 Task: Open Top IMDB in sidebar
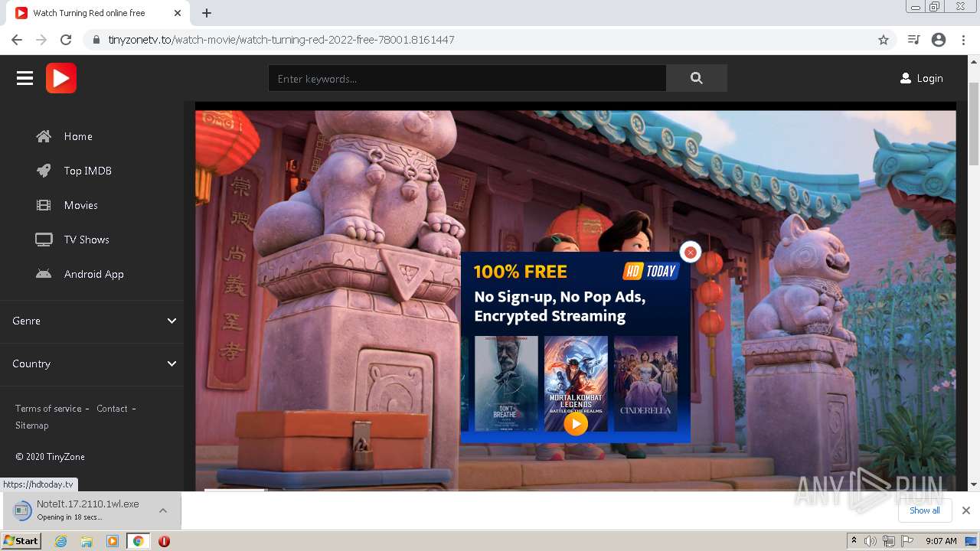(88, 171)
